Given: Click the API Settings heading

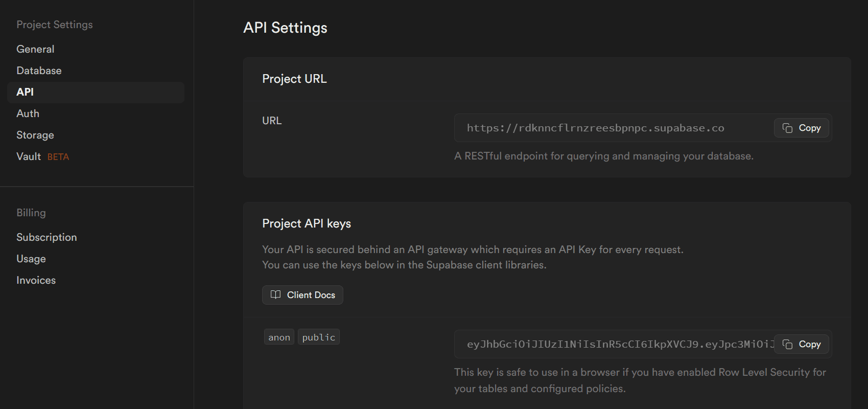Looking at the screenshot, I should click(285, 28).
